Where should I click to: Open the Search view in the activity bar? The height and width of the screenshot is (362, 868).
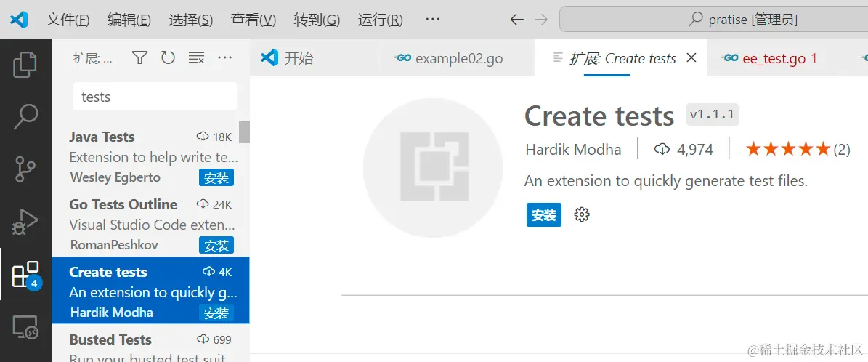(x=25, y=116)
